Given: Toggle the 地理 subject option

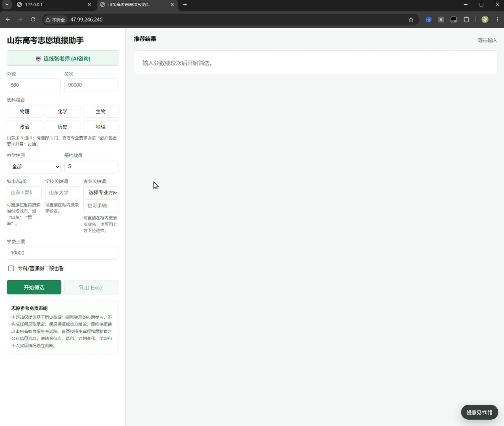Looking at the screenshot, I should [x=101, y=127].
